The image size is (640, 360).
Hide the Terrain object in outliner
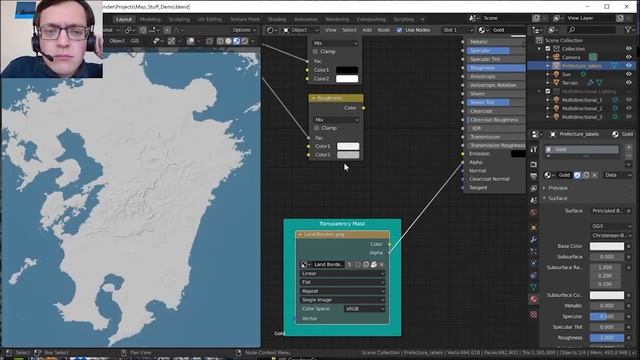(629, 83)
